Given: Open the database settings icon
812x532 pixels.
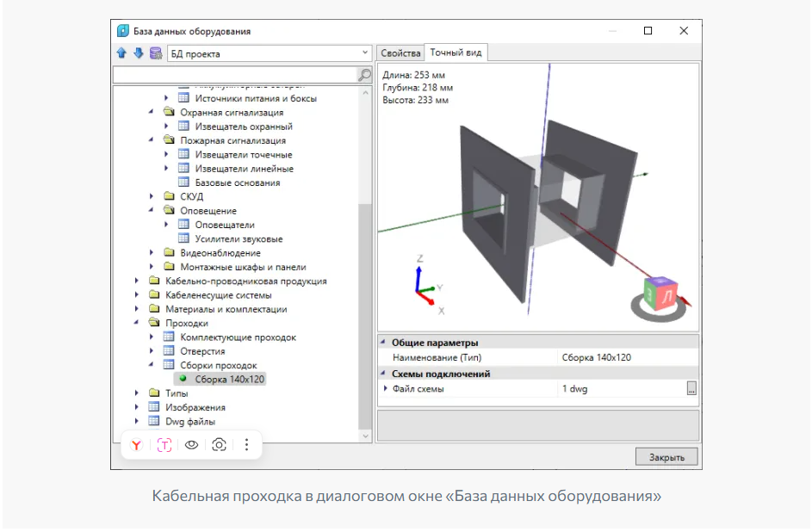Looking at the screenshot, I should click(x=155, y=53).
